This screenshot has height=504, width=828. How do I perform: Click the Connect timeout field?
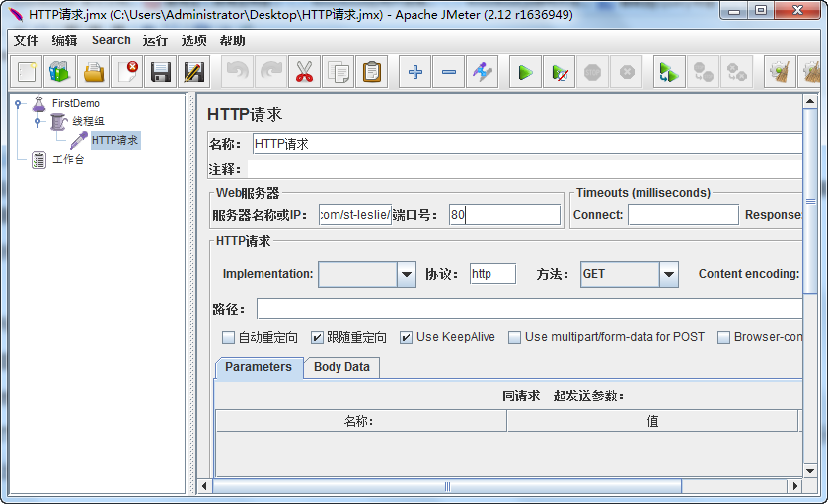683,215
